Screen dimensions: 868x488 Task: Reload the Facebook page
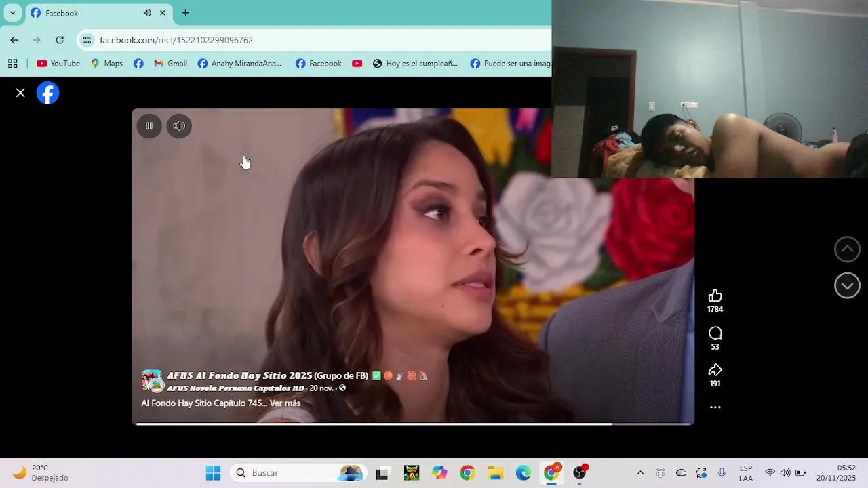[x=60, y=40]
